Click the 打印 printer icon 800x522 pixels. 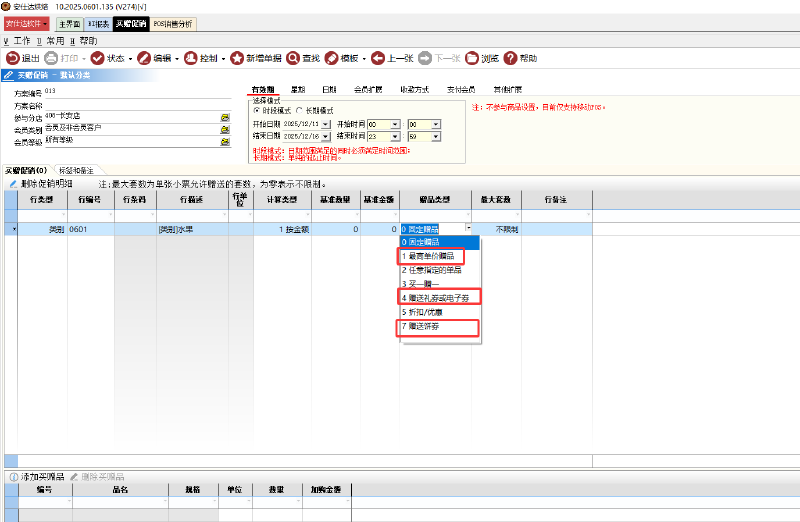(x=51, y=58)
